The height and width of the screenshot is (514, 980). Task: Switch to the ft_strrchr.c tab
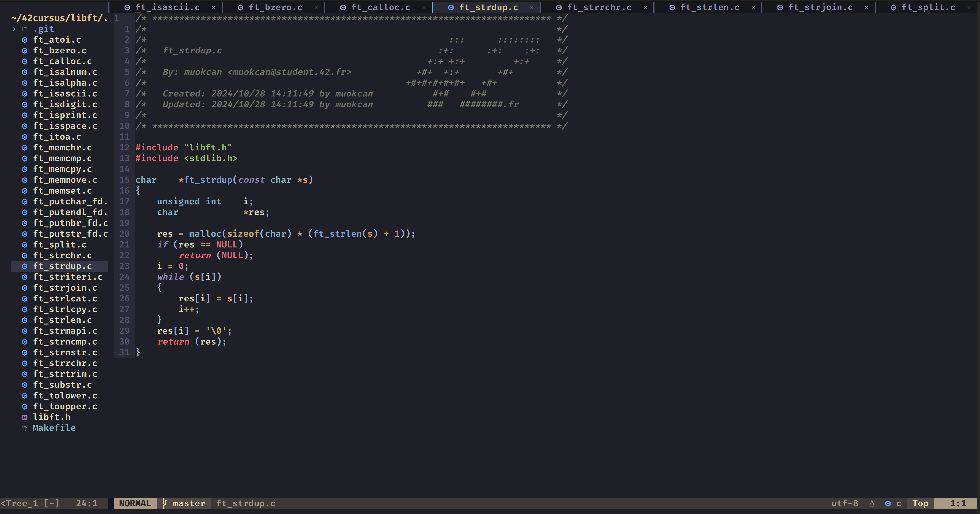point(599,7)
